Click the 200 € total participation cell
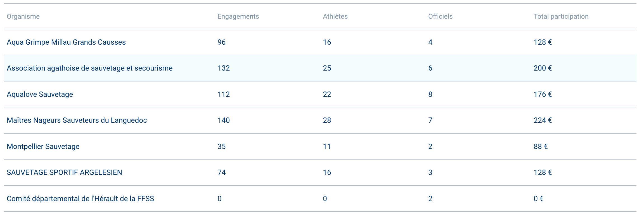The width and height of the screenshot is (644, 217). (543, 68)
